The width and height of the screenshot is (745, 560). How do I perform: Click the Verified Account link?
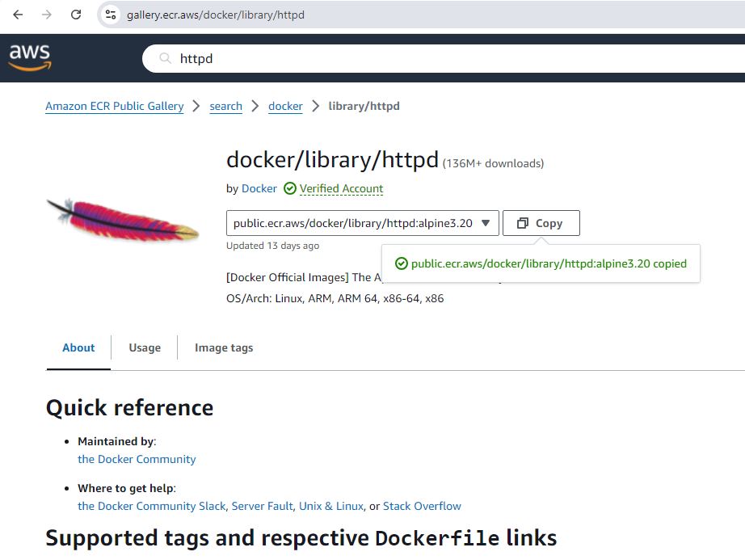click(341, 188)
